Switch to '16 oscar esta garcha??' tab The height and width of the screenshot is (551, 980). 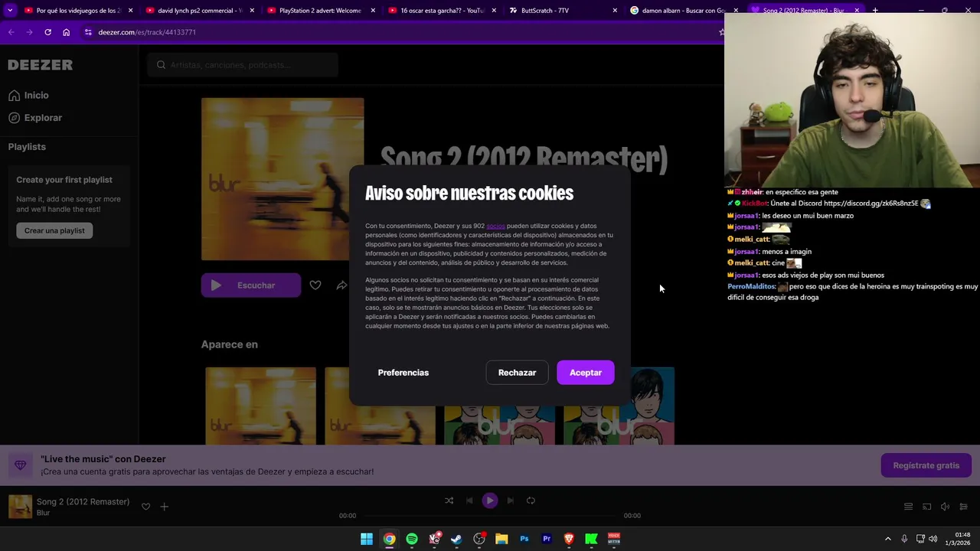(x=442, y=11)
